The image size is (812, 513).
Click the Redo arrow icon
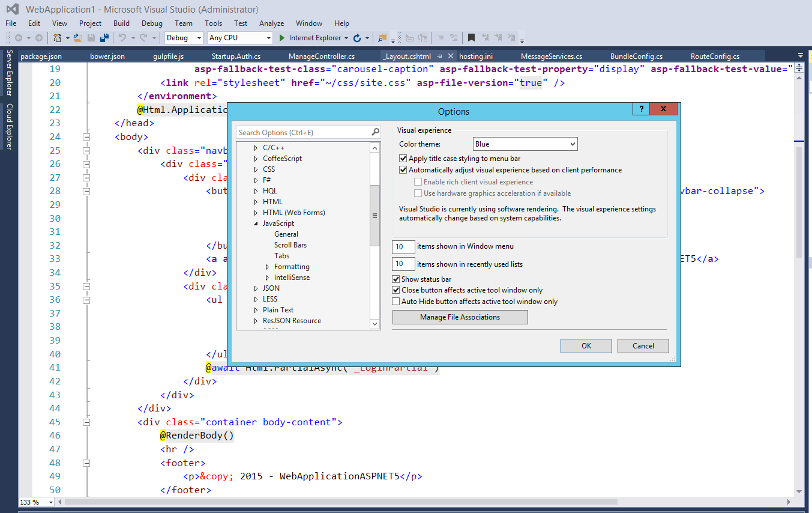tap(143, 38)
